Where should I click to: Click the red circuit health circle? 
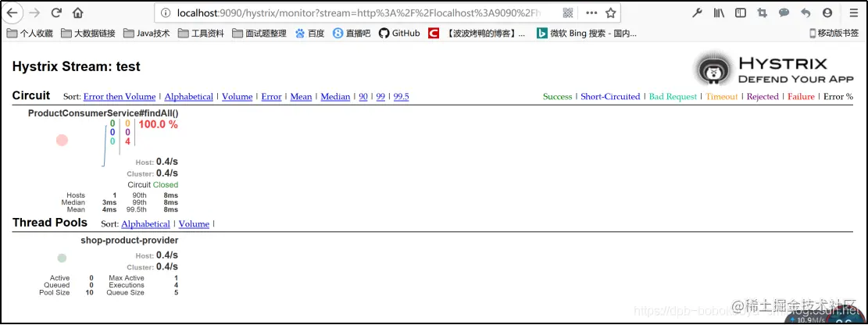coord(62,140)
